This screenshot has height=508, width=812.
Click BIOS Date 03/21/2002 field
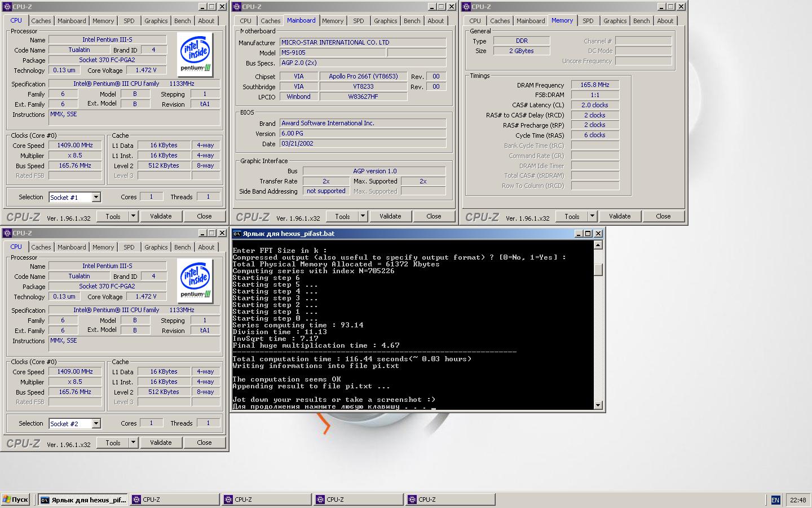click(363, 143)
